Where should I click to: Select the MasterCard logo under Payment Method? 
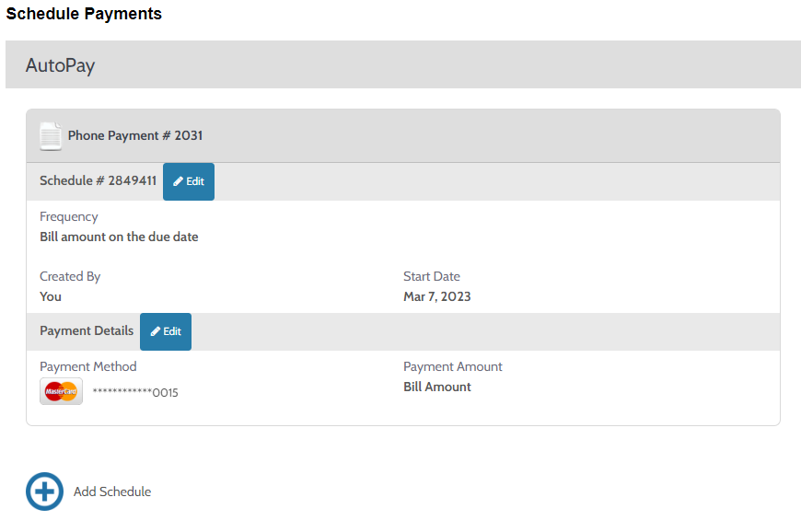pos(61,392)
